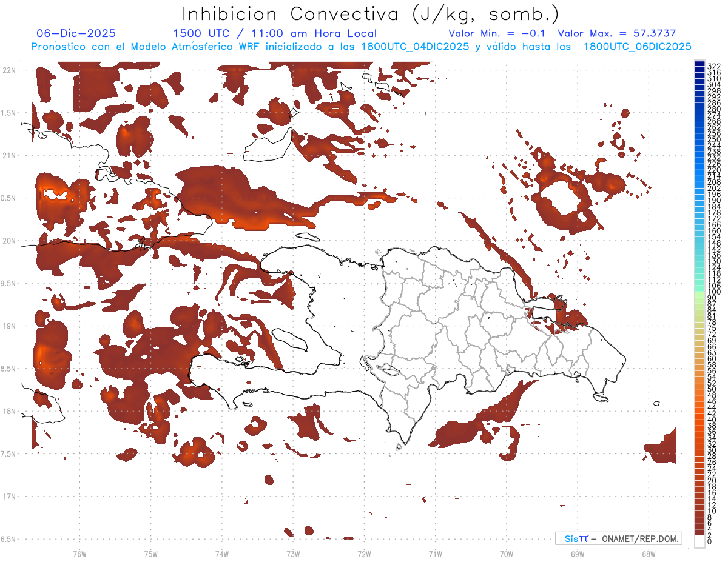
Task: Click the 18N latitude label
Action: tap(9, 411)
